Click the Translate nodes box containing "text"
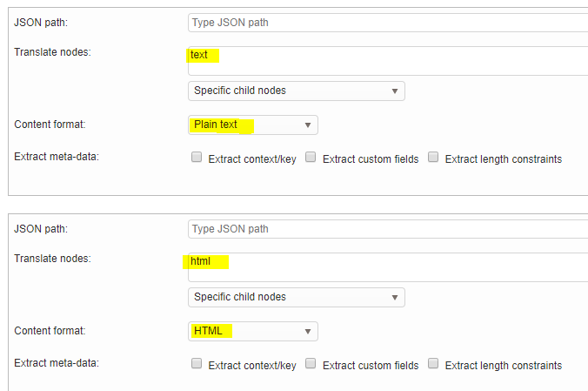 pos(387,60)
